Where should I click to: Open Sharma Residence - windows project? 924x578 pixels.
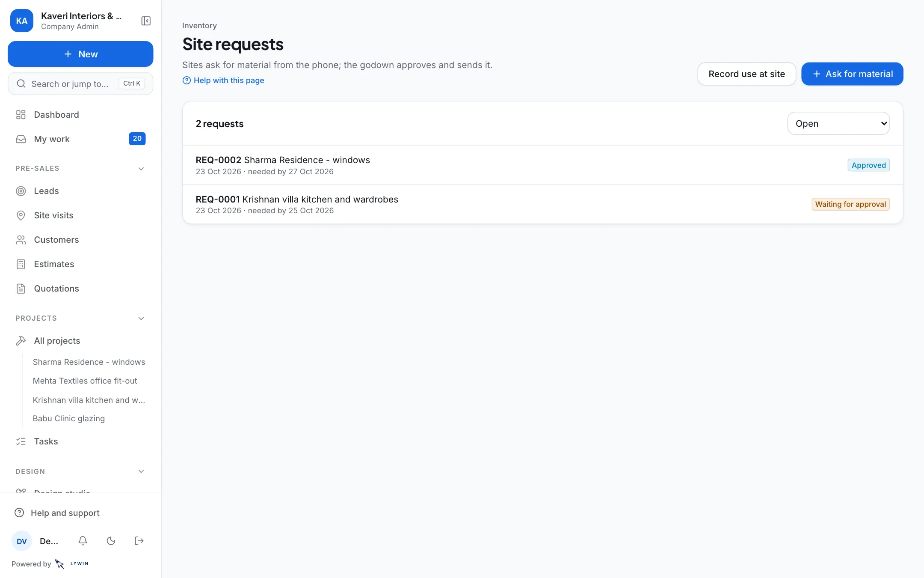(89, 362)
